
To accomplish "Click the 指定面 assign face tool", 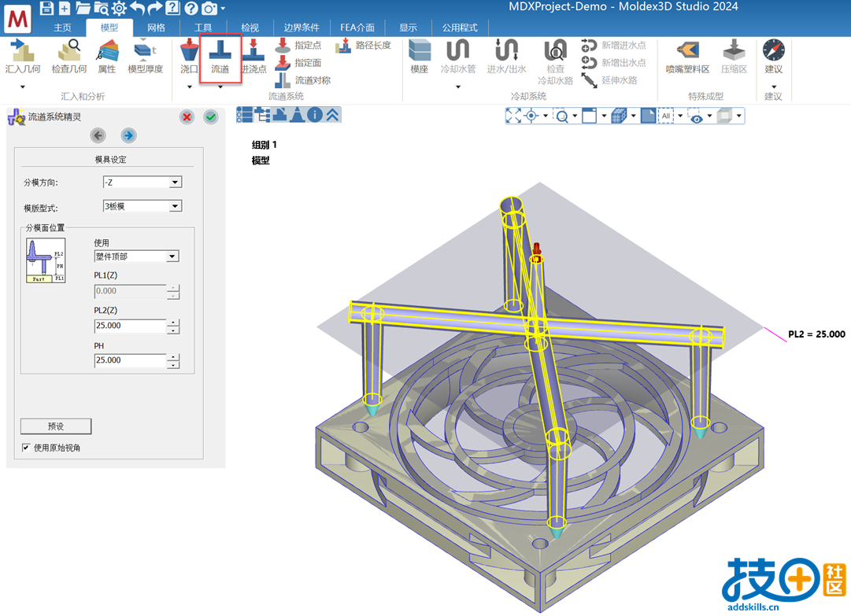I will [x=298, y=63].
